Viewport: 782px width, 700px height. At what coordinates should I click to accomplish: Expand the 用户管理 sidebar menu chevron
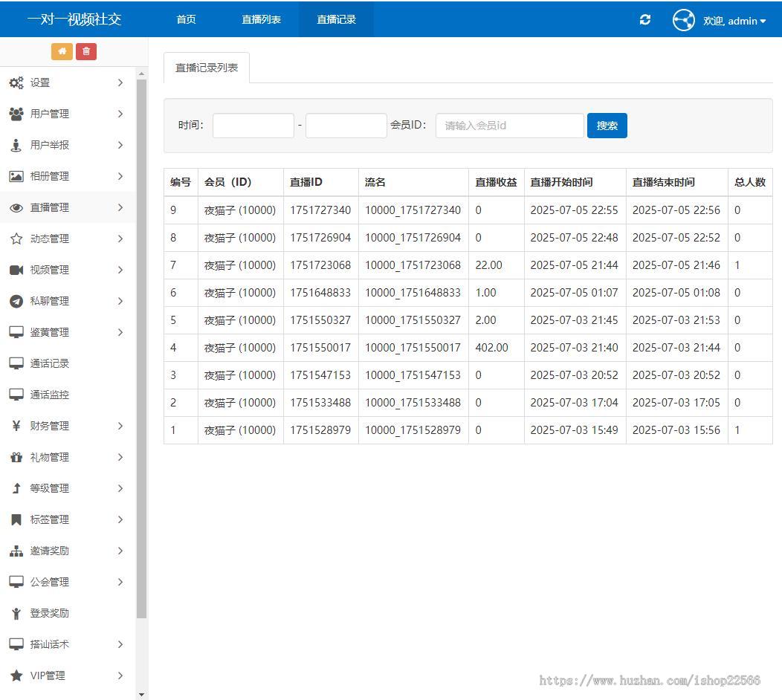[x=120, y=114]
